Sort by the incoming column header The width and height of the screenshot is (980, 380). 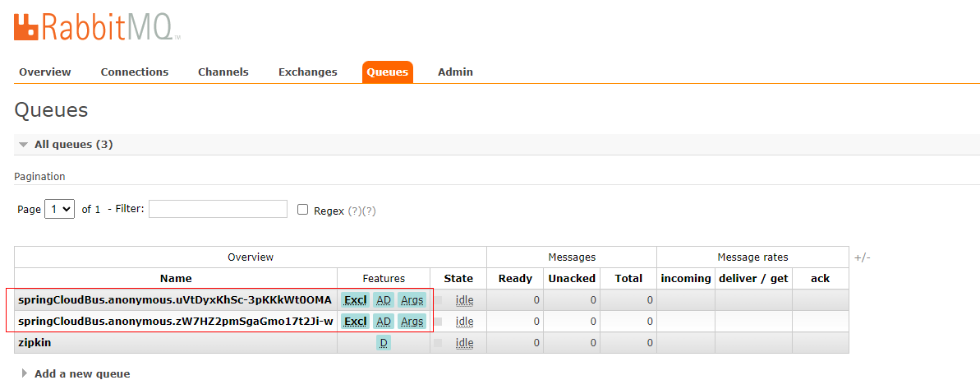pyautogui.click(x=686, y=279)
